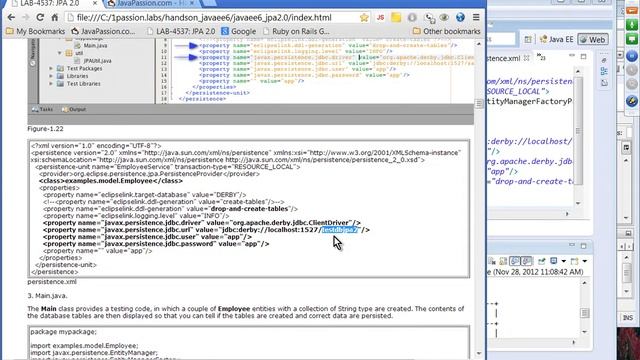This screenshot has height=360, width=640.
Task: Click the green download arrow sidebar button
Action: pyautogui.click(x=631, y=24)
